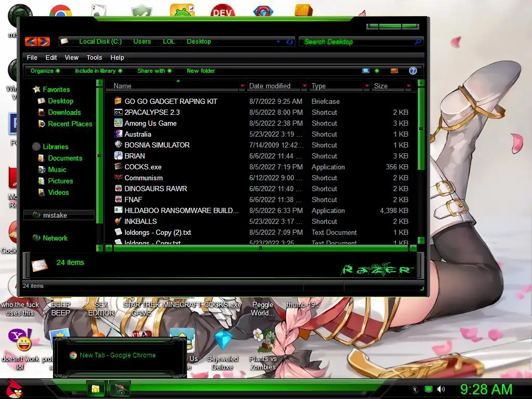Click LOL in the address path
The width and height of the screenshot is (532, 399).
point(169,42)
